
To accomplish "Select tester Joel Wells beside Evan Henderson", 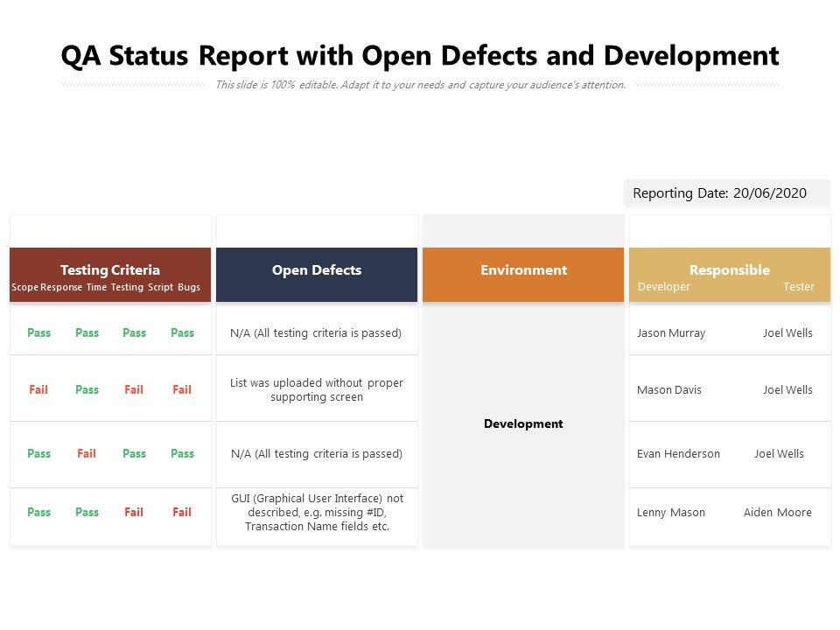I will 779,453.
